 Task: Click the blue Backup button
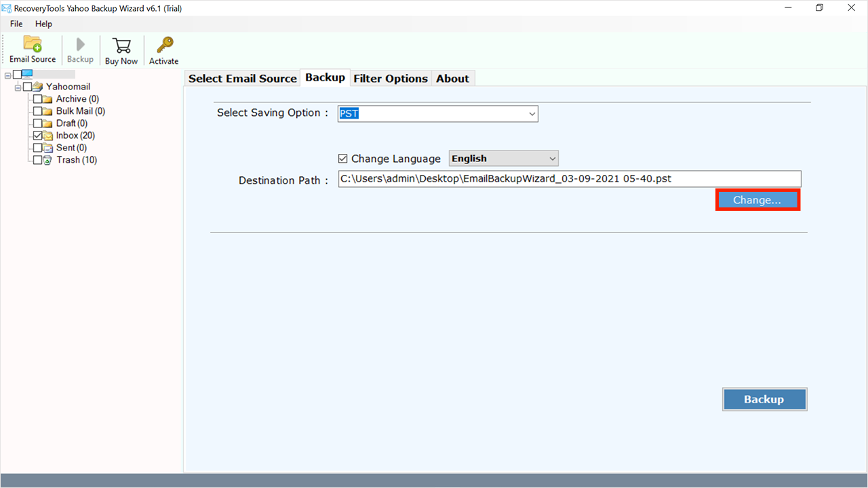point(764,399)
